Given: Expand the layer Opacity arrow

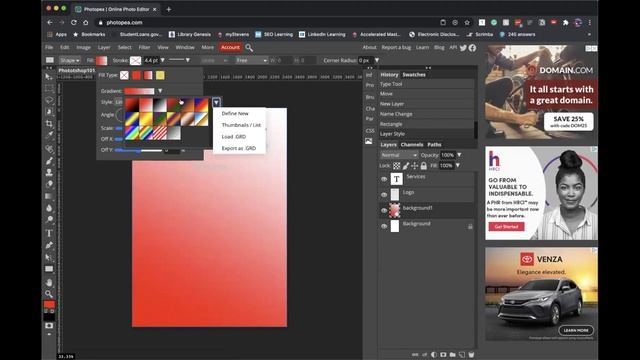Looking at the screenshot, I should pos(459,155).
